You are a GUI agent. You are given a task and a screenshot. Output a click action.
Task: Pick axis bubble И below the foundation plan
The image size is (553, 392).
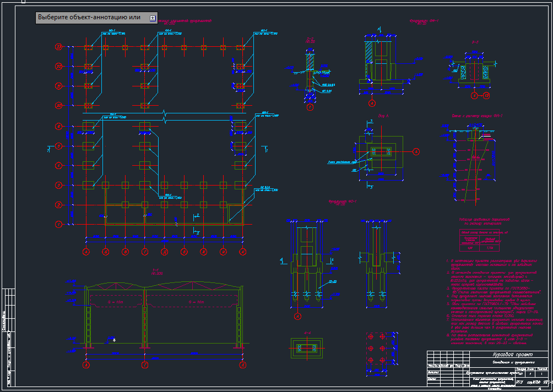coord(223,252)
